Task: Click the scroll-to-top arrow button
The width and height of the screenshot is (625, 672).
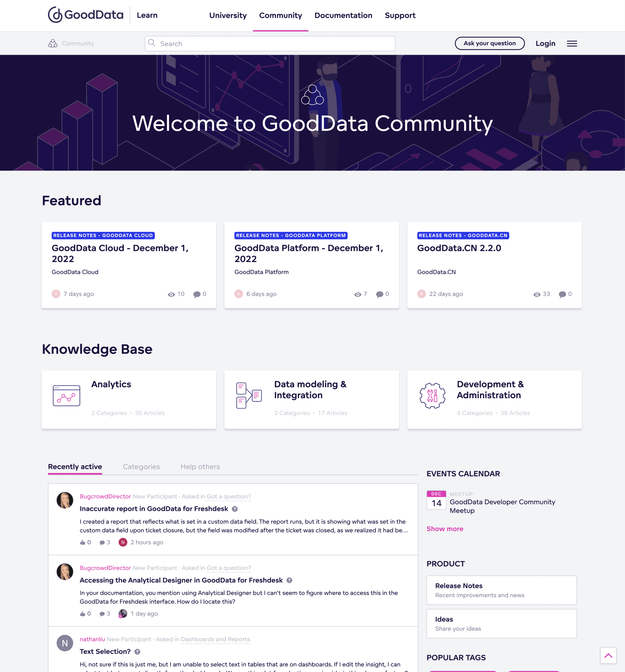Action: tap(608, 655)
